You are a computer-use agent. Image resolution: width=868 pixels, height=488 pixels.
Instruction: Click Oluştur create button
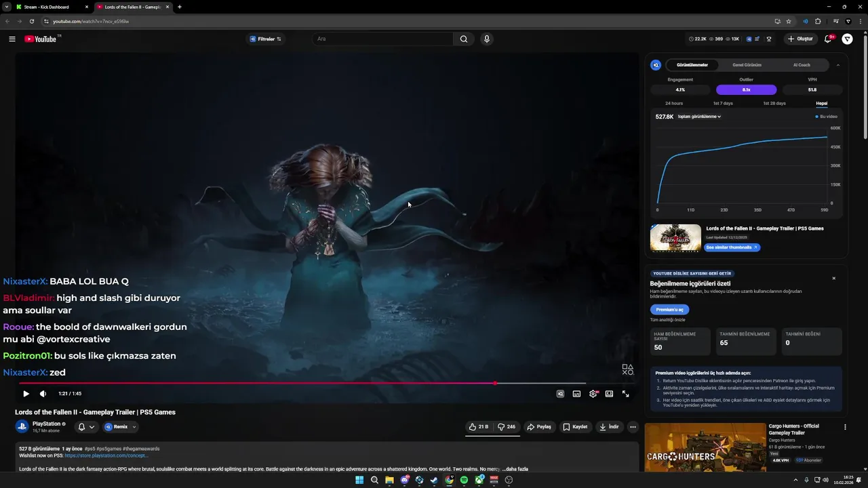(x=800, y=39)
